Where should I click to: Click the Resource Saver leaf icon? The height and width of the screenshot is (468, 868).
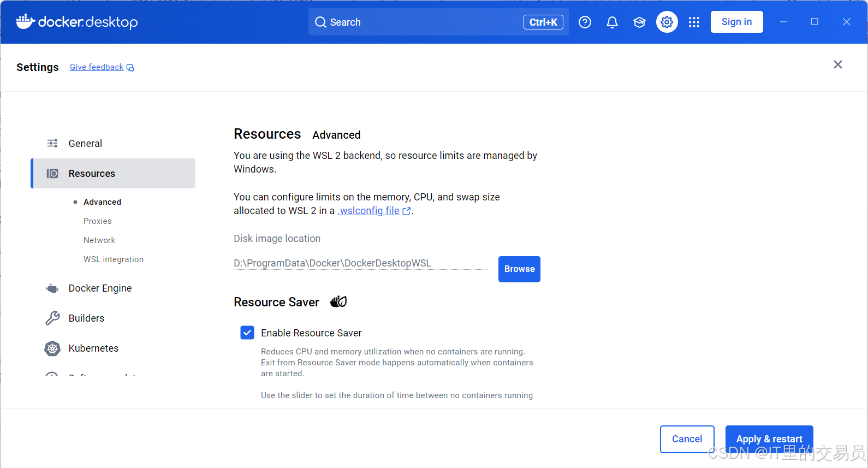coord(338,301)
